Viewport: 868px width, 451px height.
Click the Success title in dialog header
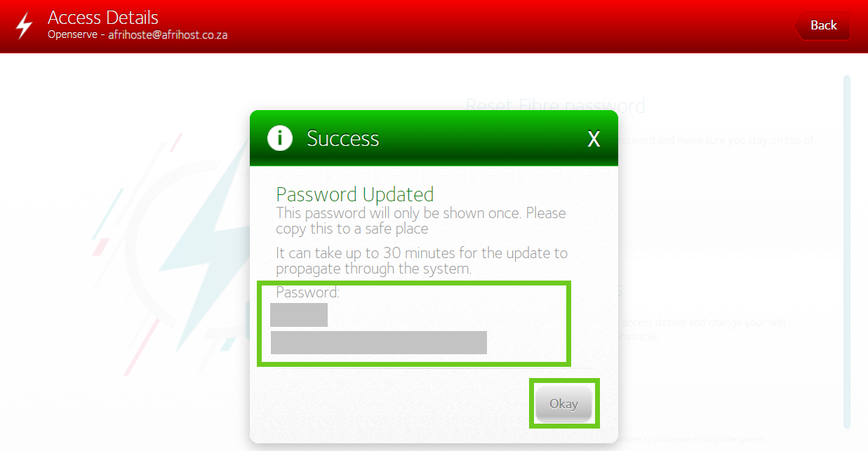pos(343,138)
